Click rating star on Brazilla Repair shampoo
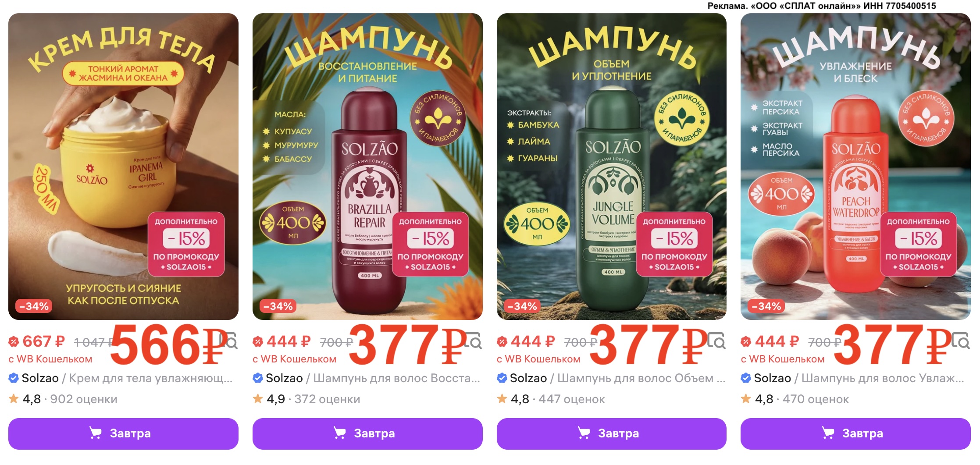The width and height of the screenshot is (980, 465). coord(258,399)
